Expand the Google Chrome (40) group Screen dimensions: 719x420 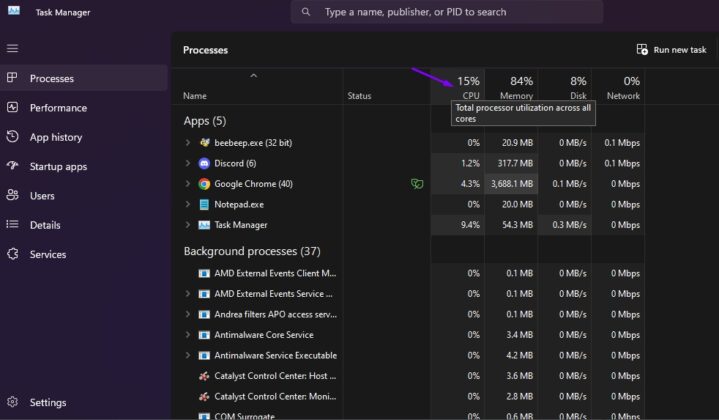click(188, 184)
